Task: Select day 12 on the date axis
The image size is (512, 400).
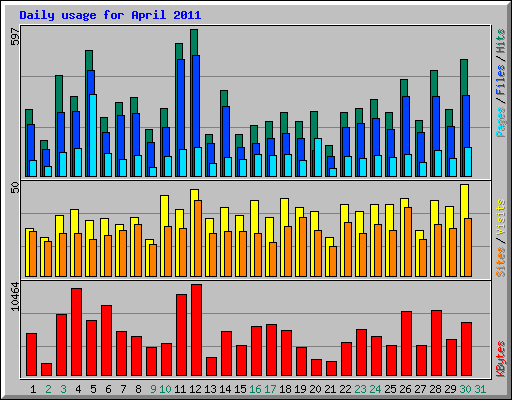Action: click(195, 389)
